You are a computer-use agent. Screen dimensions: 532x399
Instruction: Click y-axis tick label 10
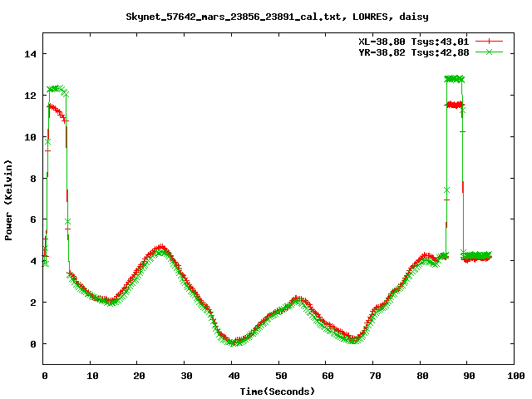tap(31, 137)
